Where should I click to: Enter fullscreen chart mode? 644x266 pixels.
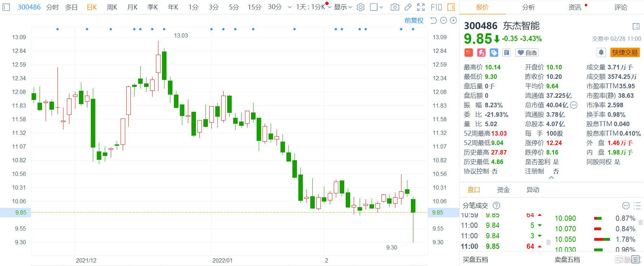click(x=421, y=7)
